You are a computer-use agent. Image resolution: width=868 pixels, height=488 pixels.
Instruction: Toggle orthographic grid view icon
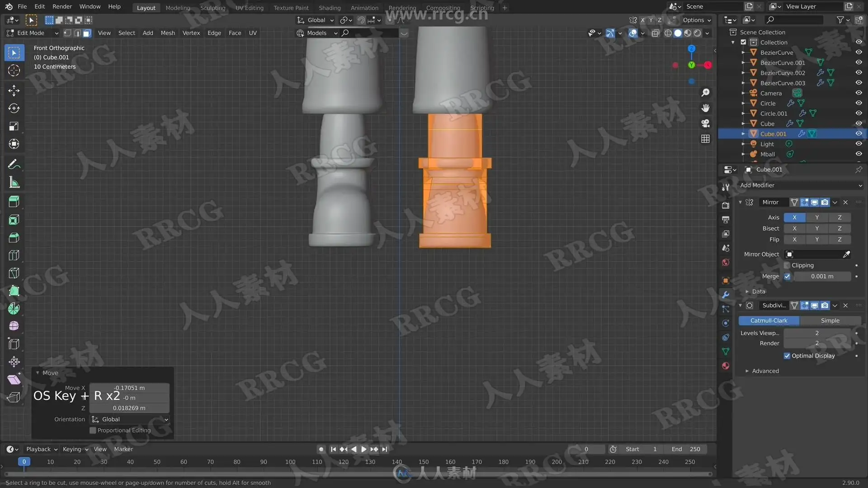pos(705,139)
